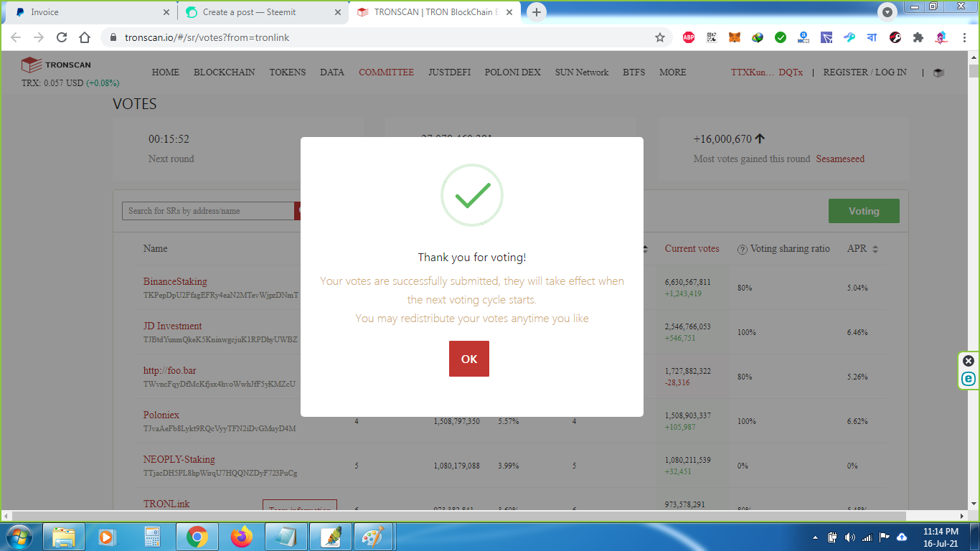Open the MetaMask fox extension

pyautogui.click(x=735, y=37)
